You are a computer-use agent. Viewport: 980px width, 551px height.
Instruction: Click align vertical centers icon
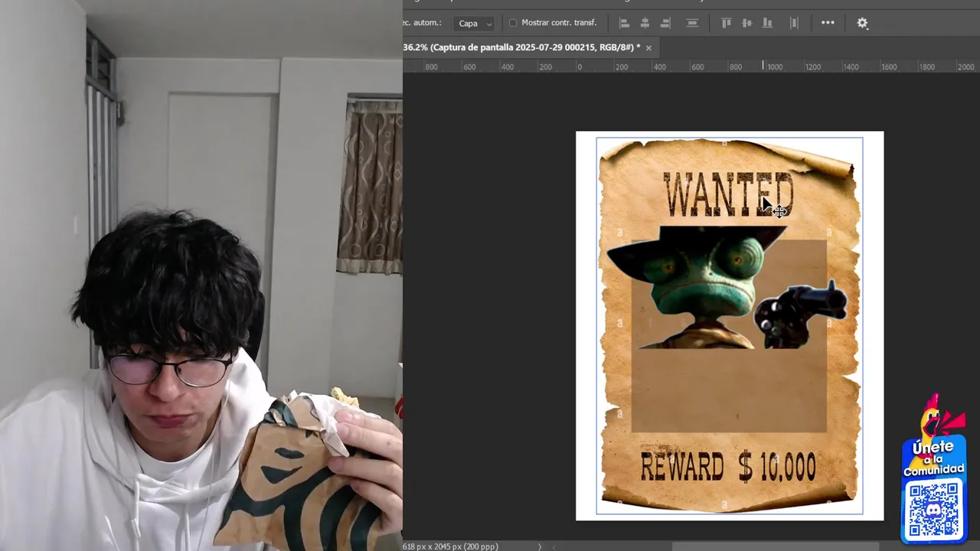tap(746, 23)
